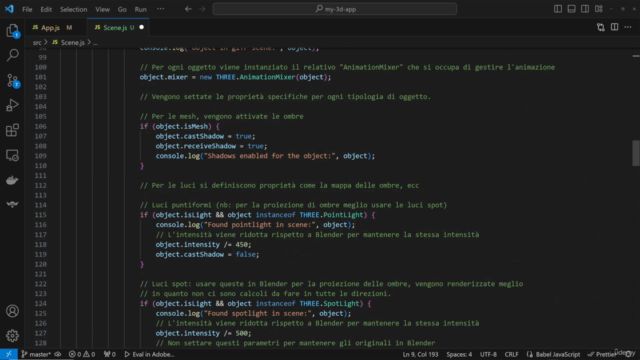The height and width of the screenshot is (360, 640).
Task: Click the 'Found spotlight in scene' console.log line
Action: coord(253,313)
